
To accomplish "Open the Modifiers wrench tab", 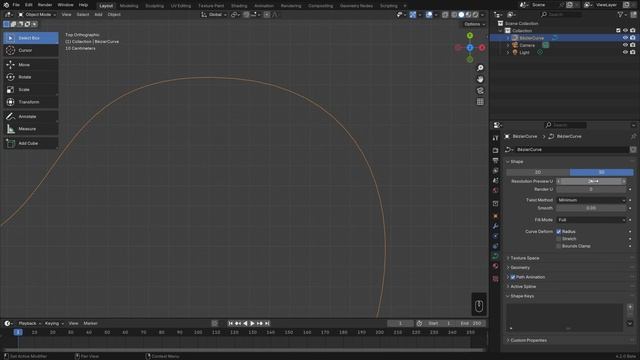I will 496,226.
